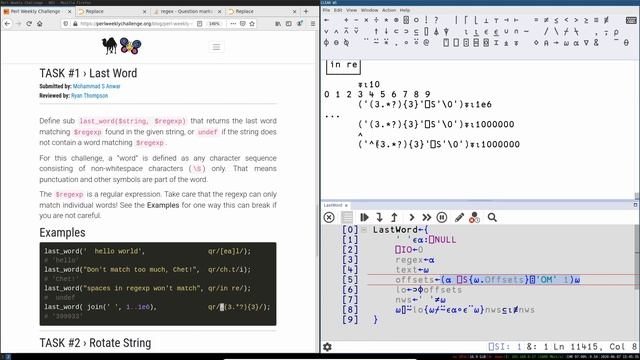Reload the page in Firefox
Screen dimensions: 640x360
point(29,24)
